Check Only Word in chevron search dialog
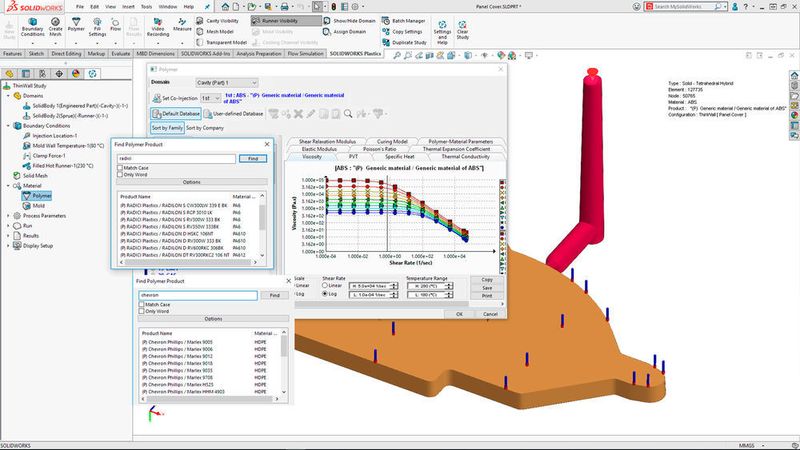800x450 pixels. pyautogui.click(x=141, y=311)
